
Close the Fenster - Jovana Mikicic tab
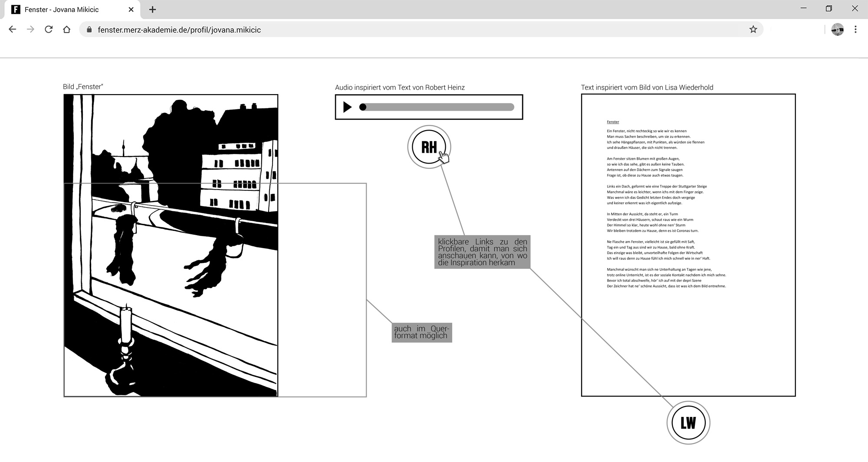(132, 9)
